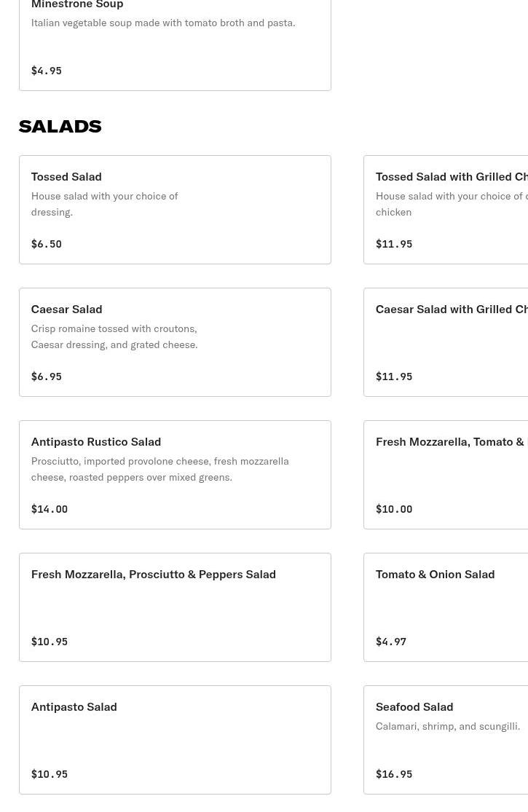The width and height of the screenshot is (528, 812).
Task: Pick the Seafood Salad menu item
Action: (446, 740)
